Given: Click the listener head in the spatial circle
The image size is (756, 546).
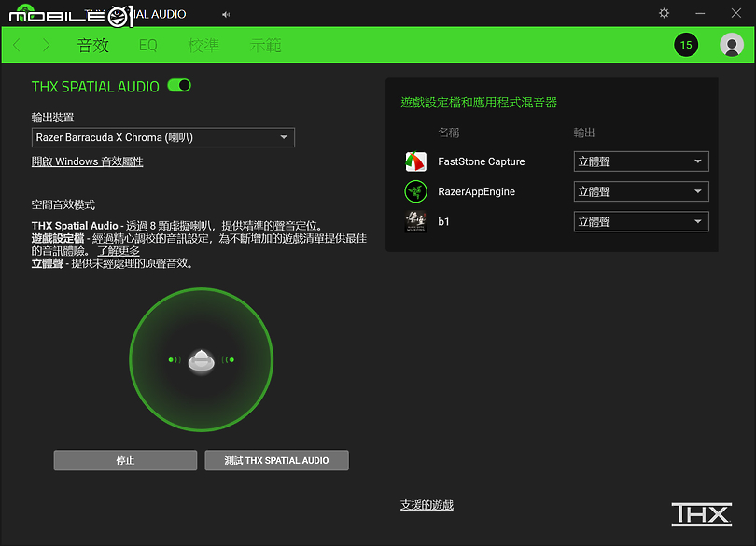Looking at the screenshot, I should 201,361.
